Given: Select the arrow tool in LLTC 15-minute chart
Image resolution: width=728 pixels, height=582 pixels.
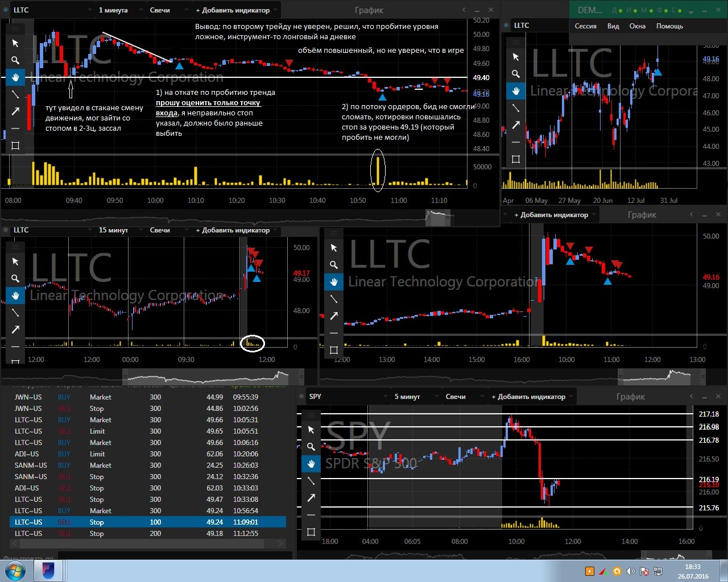Looking at the screenshot, I should click(x=15, y=330).
